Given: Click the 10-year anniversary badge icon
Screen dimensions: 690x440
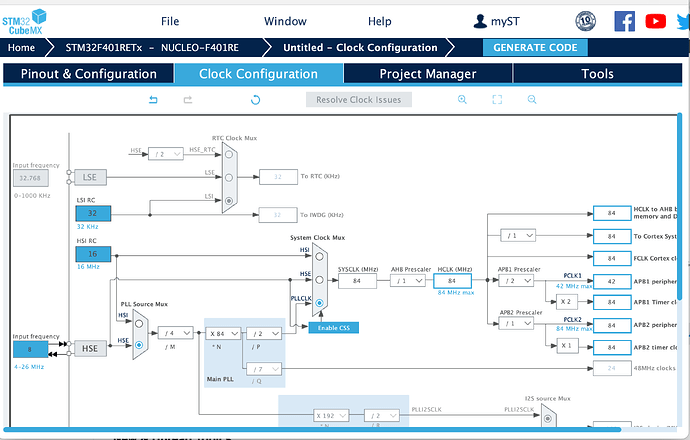Looking at the screenshot, I should pos(586,21).
